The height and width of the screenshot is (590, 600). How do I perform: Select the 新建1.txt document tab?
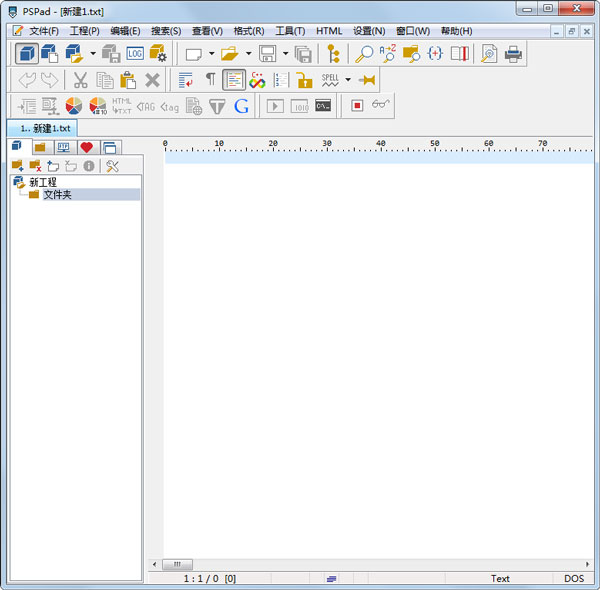point(42,128)
